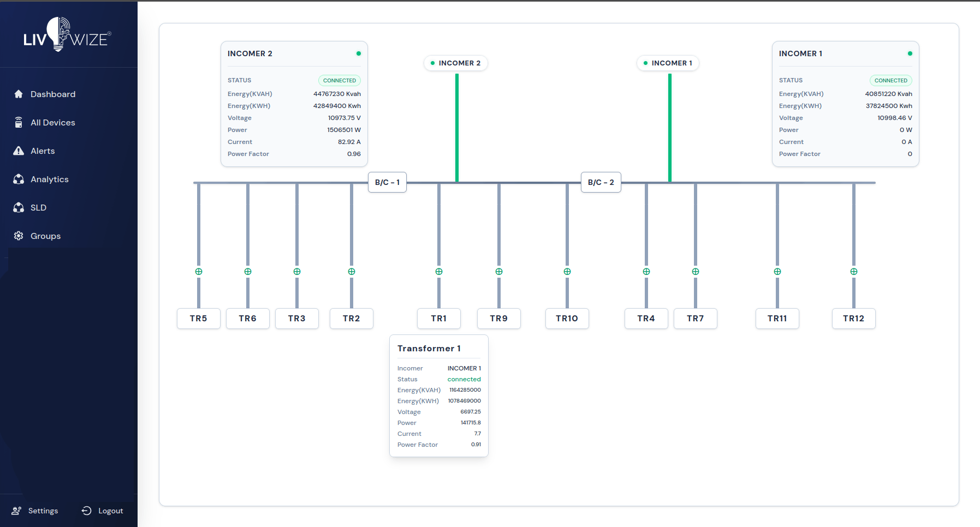
Task: Open Settings from the sidebar footer
Action: pos(35,511)
